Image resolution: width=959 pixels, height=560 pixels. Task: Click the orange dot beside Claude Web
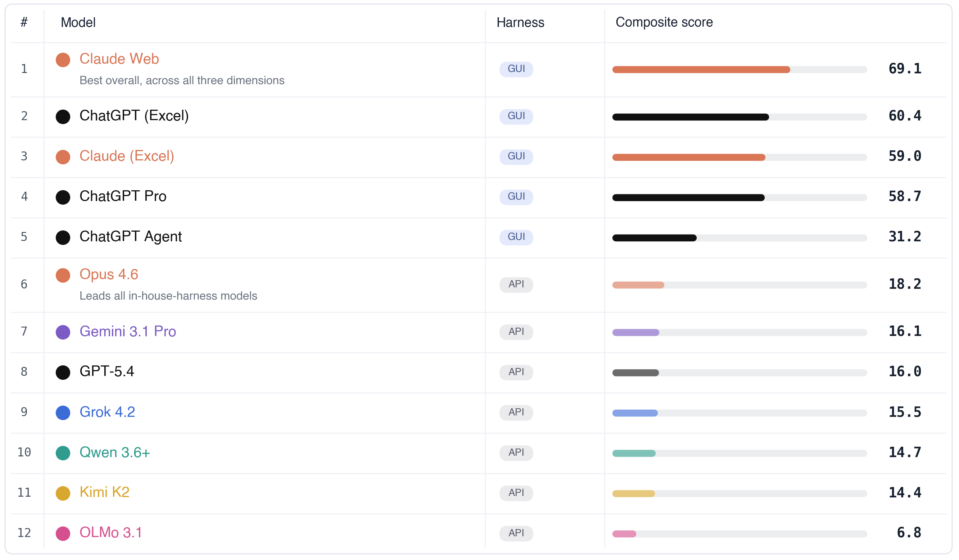[63, 60]
